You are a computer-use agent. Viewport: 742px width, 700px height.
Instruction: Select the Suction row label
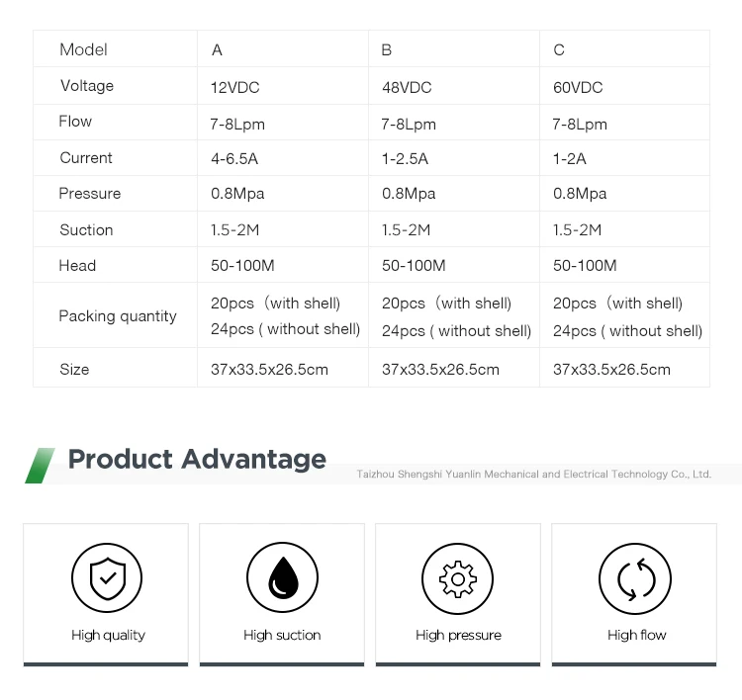click(86, 230)
